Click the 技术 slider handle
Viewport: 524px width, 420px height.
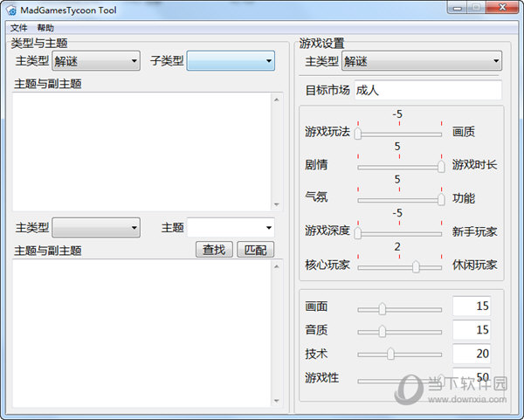pyautogui.click(x=390, y=354)
